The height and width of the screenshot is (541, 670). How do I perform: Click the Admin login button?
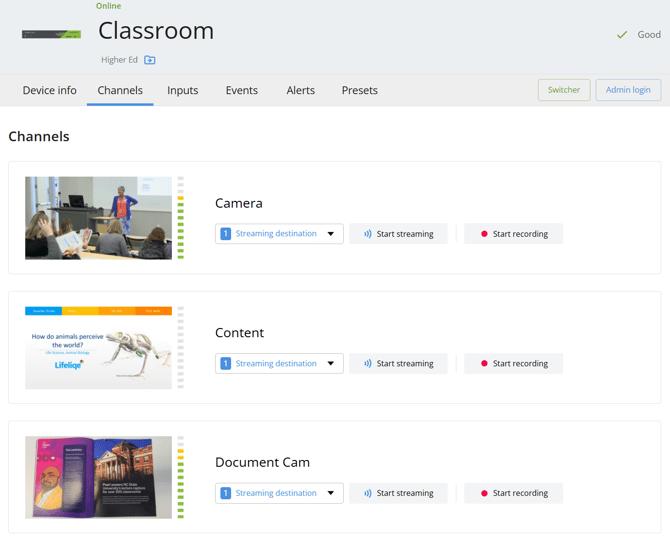(628, 90)
